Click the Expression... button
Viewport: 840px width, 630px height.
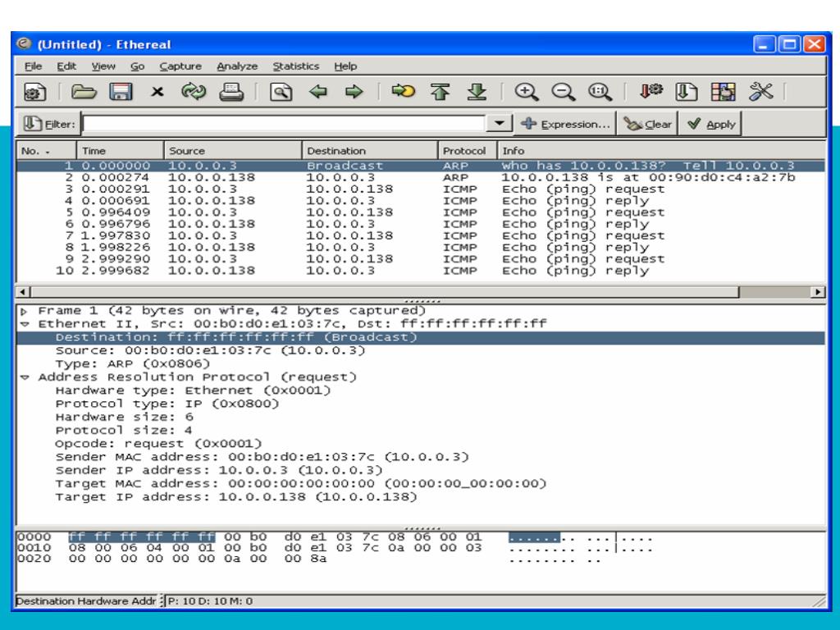tap(566, 125)
